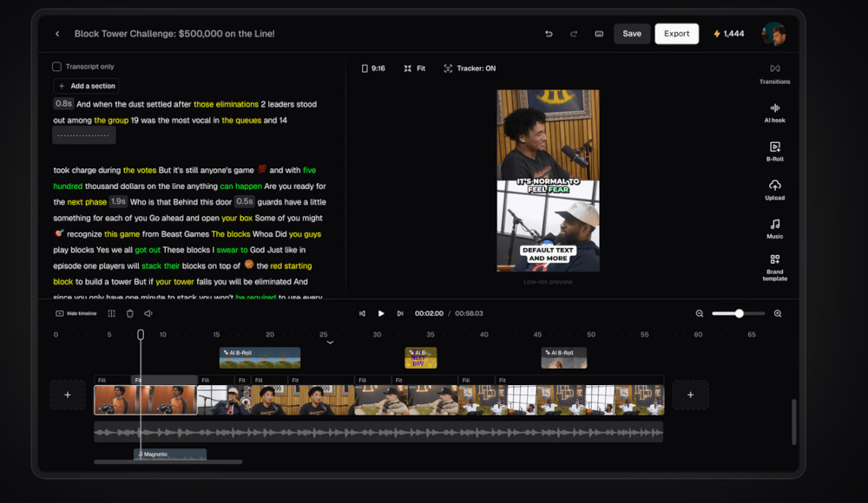Select the split clip tool
This screenshot has height=503, width=868.
tap(111, 313)
